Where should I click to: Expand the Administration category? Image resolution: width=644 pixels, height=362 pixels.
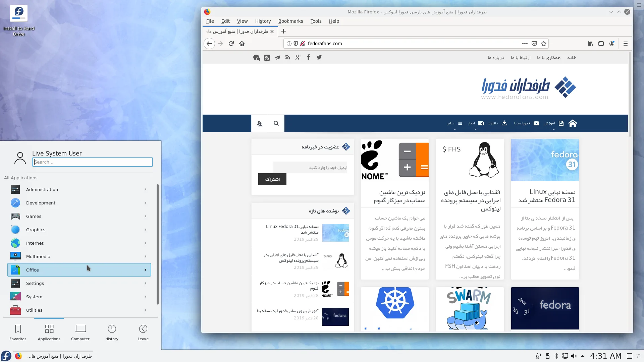point(79,189)
